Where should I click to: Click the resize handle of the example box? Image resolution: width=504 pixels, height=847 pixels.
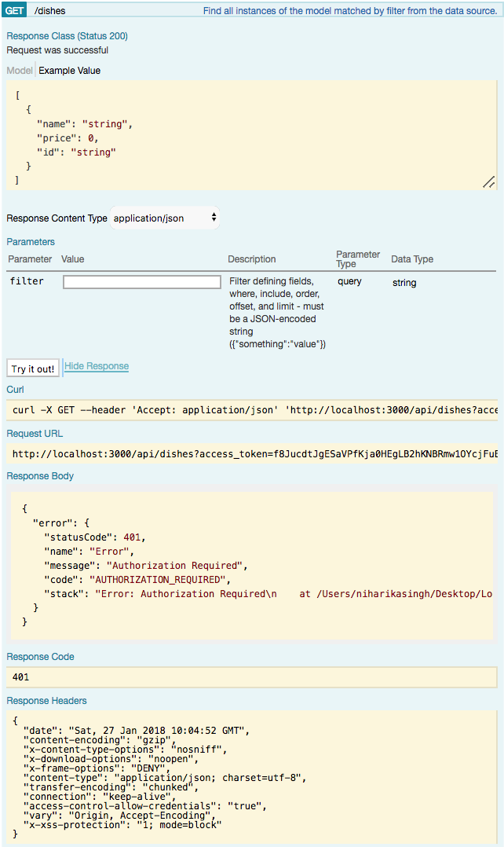pos(488,181)
